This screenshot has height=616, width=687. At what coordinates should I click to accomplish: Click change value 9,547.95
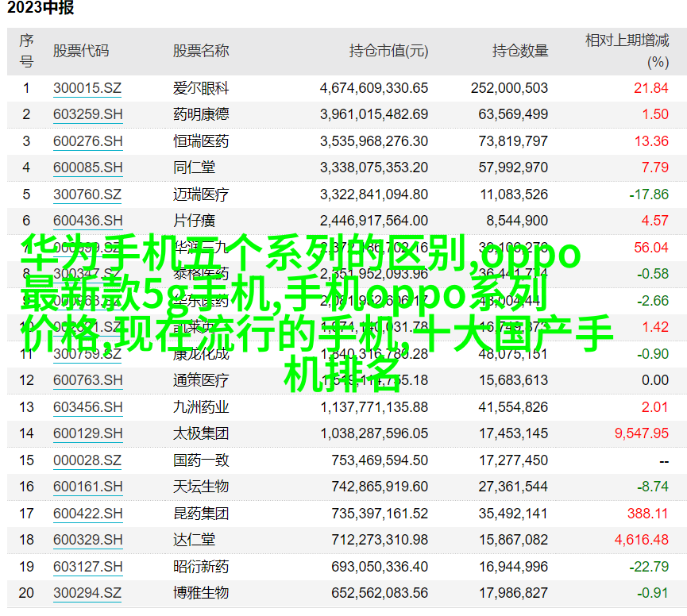pos(642,433)
